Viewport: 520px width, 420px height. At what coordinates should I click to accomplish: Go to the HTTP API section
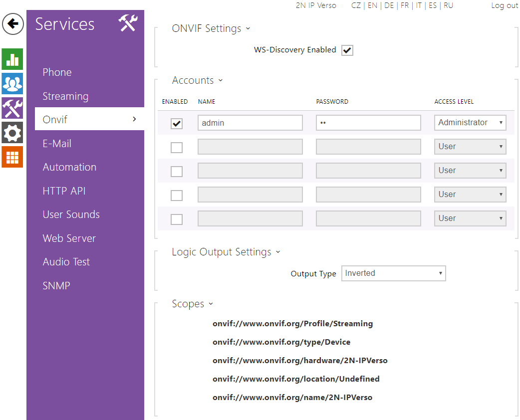64,191
